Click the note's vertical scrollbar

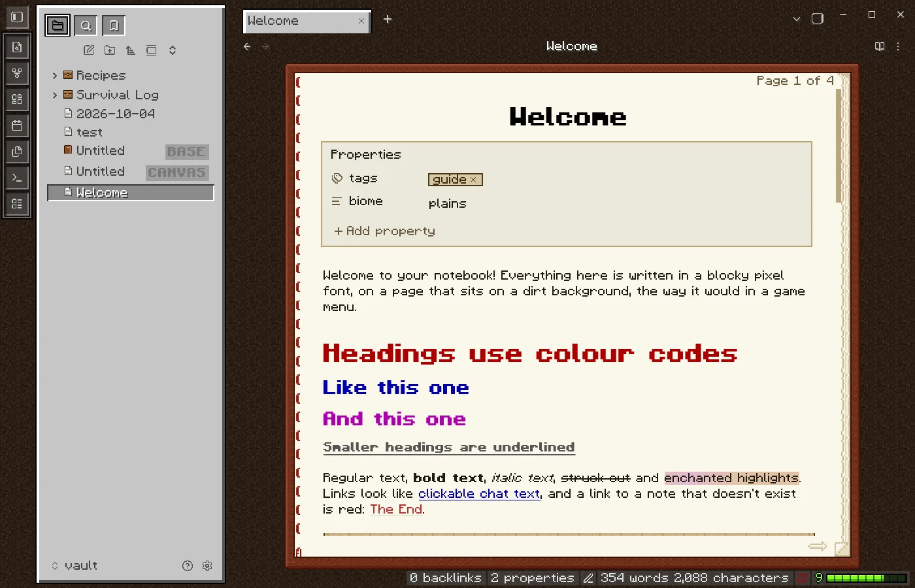point(839,146)
